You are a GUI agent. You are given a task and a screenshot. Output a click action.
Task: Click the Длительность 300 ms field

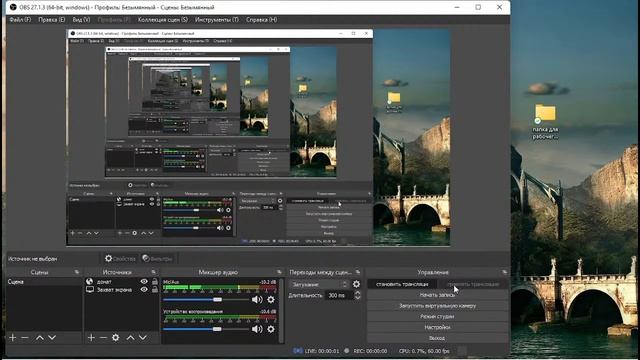(340, 295)
